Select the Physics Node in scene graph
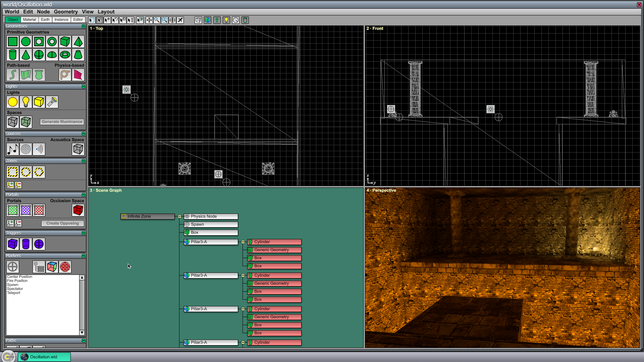The image size is (644, 362). pyautogui.click(x=211, y=217)
